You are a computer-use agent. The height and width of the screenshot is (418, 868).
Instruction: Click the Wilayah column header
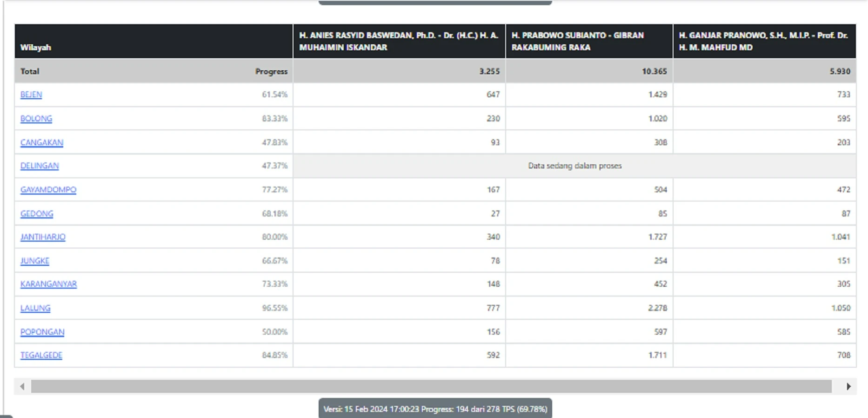[x=154, y=41]
